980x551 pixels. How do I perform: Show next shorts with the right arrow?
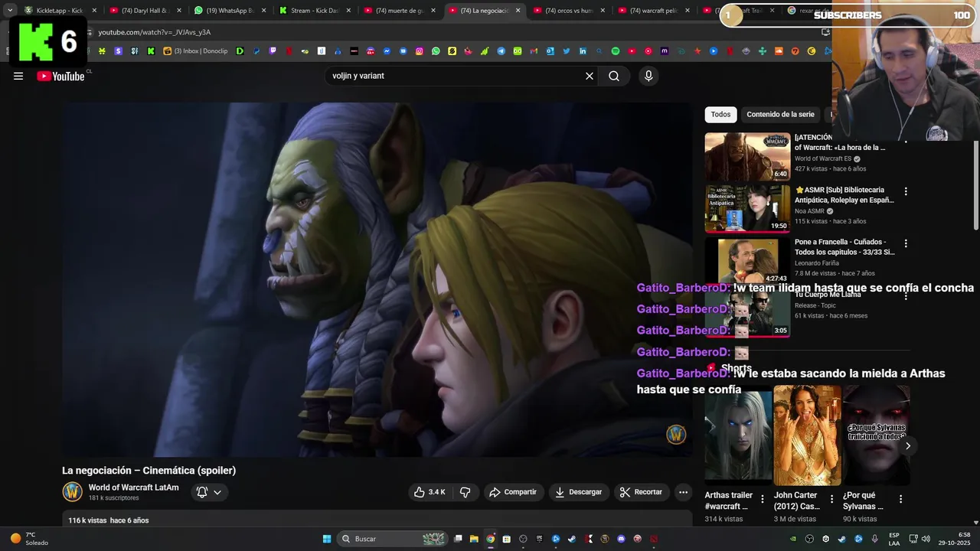[908, 446]
